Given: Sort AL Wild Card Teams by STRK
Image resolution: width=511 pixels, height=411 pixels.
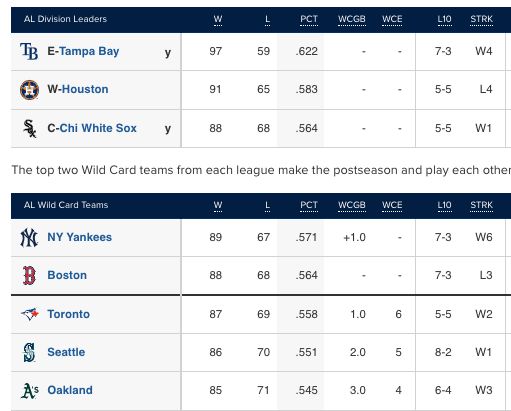Looking at the screenshot, I should (x=481, y=205).
